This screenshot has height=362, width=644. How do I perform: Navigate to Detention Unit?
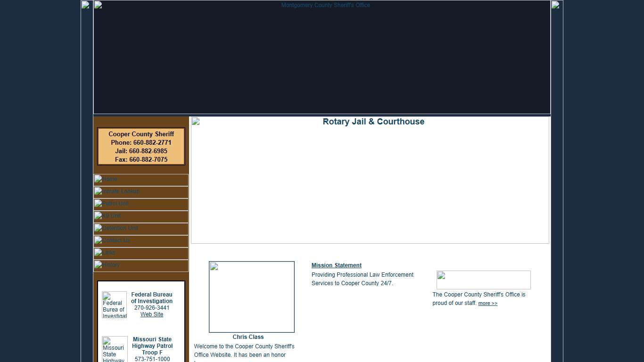coord(140,229)
